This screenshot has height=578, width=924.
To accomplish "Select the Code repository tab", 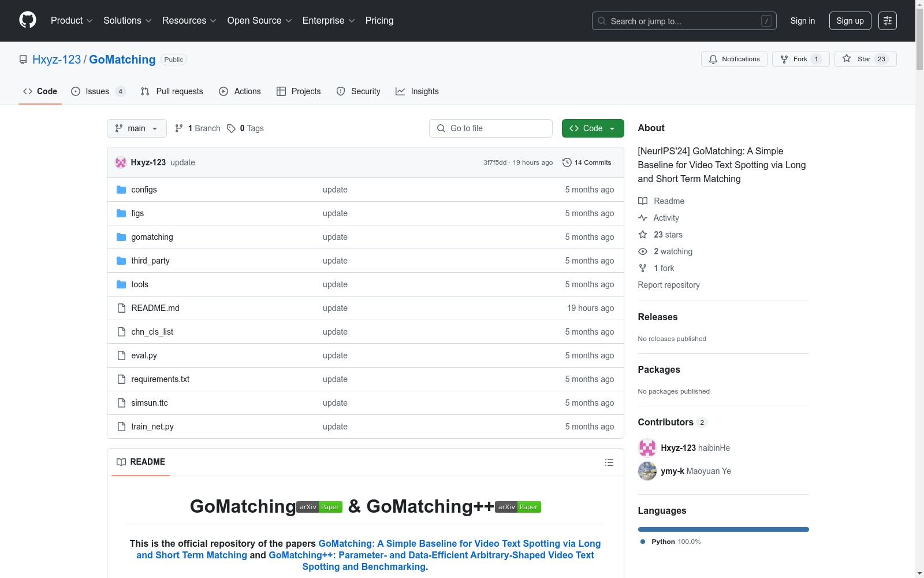I will (x=40, y=91).
